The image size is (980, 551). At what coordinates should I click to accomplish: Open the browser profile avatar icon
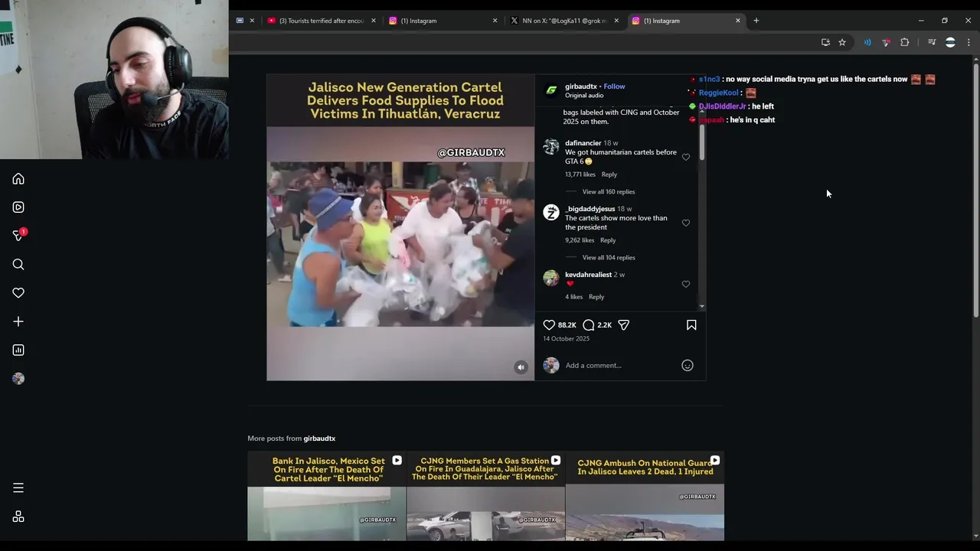[950, 42]
